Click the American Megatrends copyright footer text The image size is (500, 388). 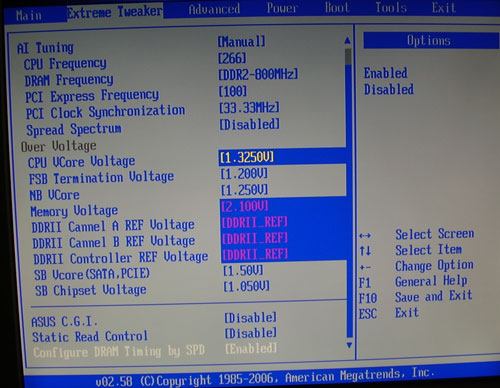click(265, 378)
